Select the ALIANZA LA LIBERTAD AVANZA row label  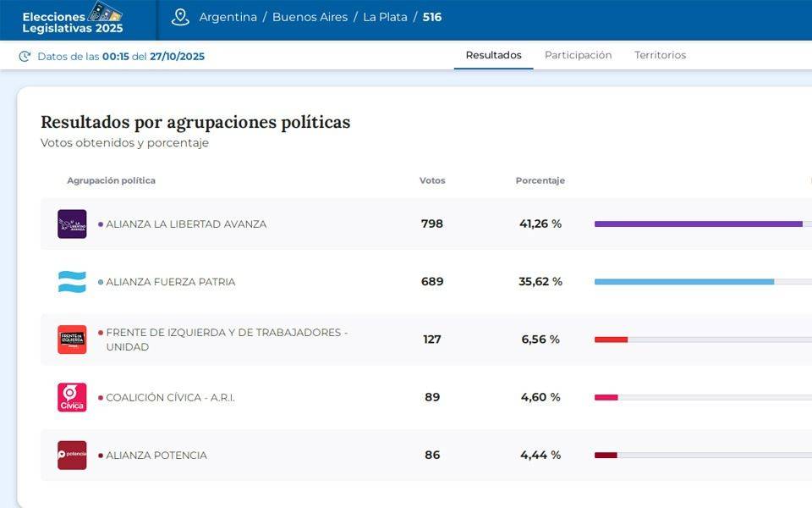coord(185,224)
